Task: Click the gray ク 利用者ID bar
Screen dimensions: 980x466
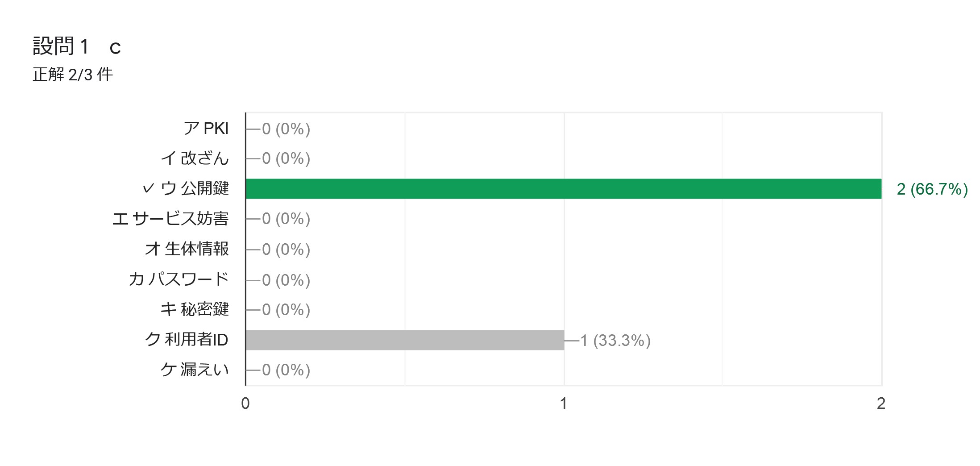Action: point(405,340)
